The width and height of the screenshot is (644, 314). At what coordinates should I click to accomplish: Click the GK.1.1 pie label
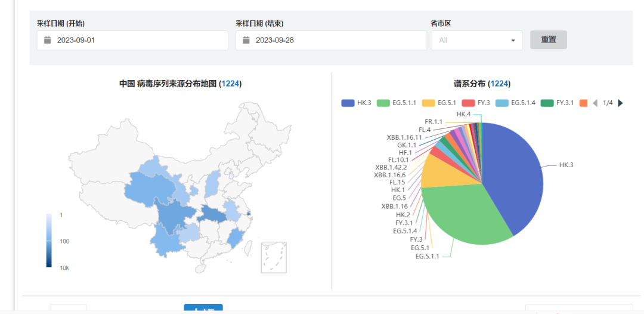(407, 144)
